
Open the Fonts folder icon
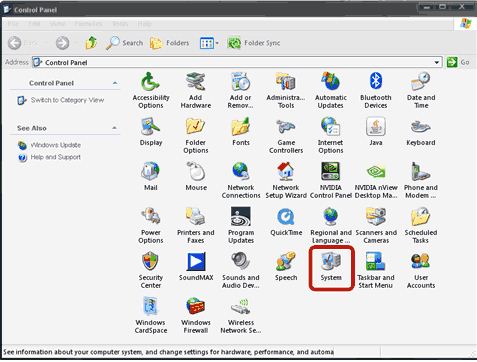(x=241, y=131)
